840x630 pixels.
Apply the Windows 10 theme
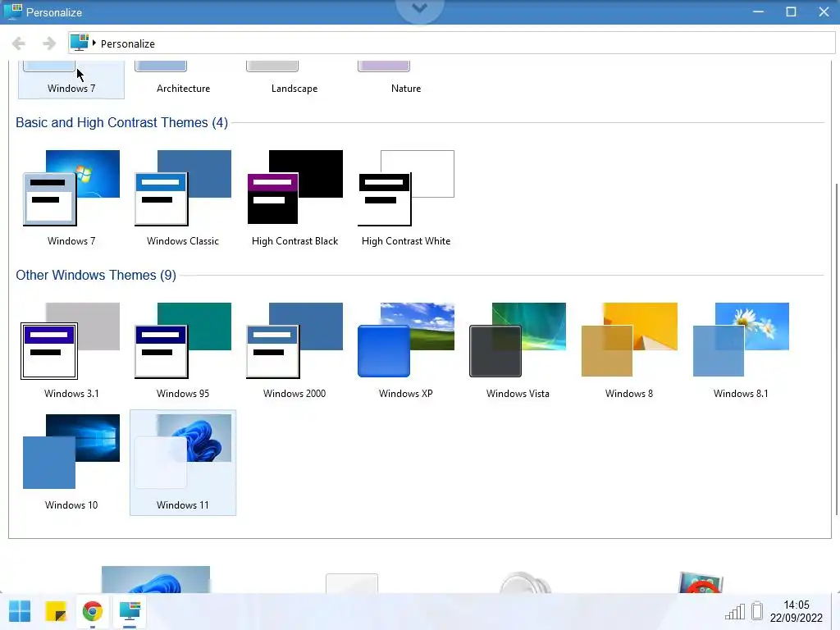pyautogui.click(x=71, y=462)
